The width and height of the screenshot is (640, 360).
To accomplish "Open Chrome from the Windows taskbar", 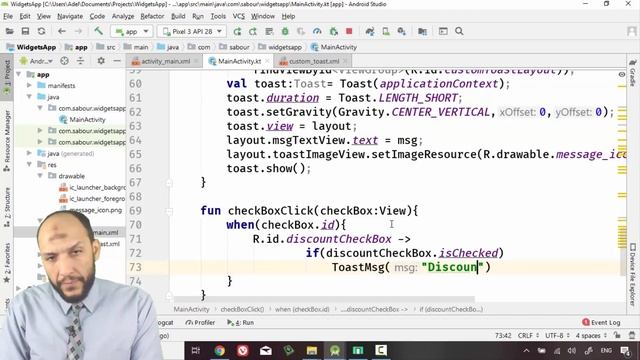I will 219,350.
